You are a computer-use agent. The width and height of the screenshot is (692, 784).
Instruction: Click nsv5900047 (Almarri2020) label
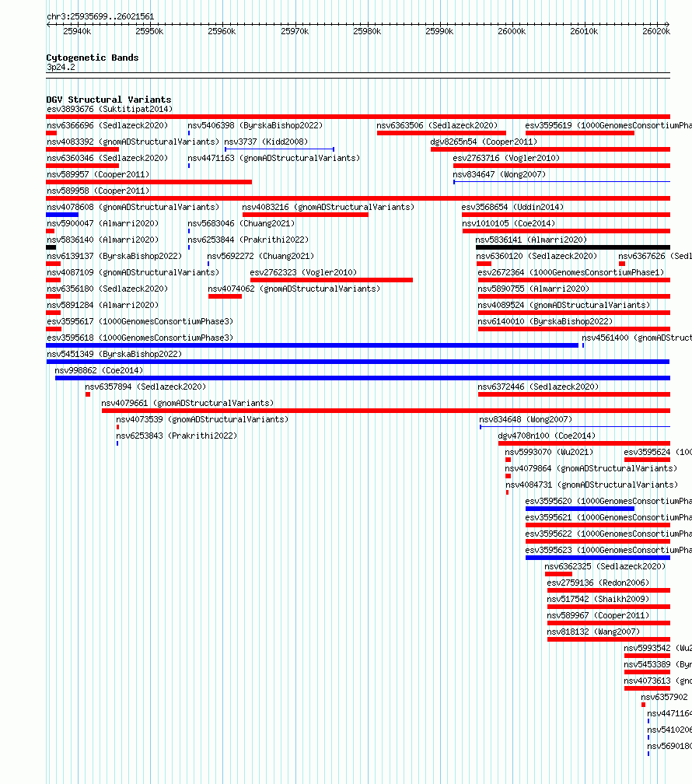pyautogui.click(x=103, y=223)
